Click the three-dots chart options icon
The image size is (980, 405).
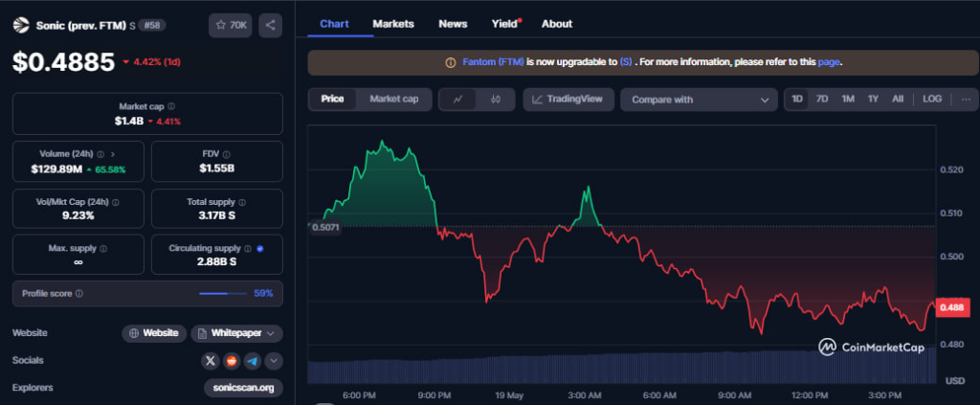pos(965,99)
